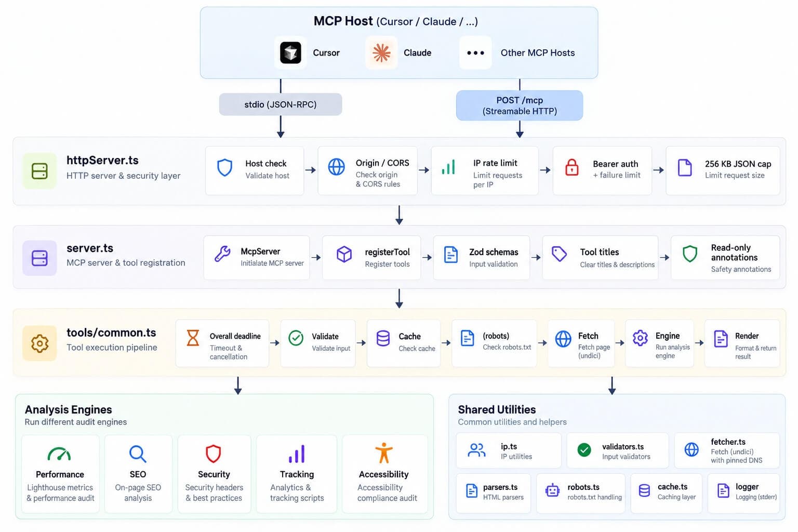
Task: Select the red Bearer auth lock icon
Action: click(571, 167)
